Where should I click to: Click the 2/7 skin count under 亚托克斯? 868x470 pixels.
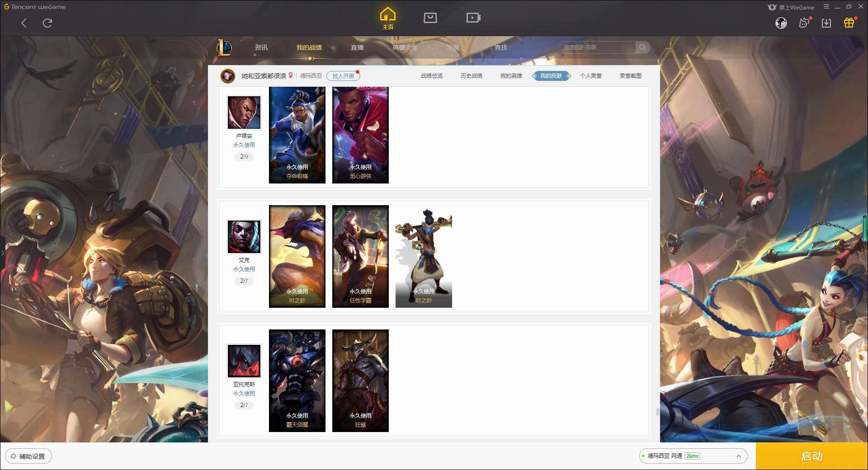pos(244,405)
